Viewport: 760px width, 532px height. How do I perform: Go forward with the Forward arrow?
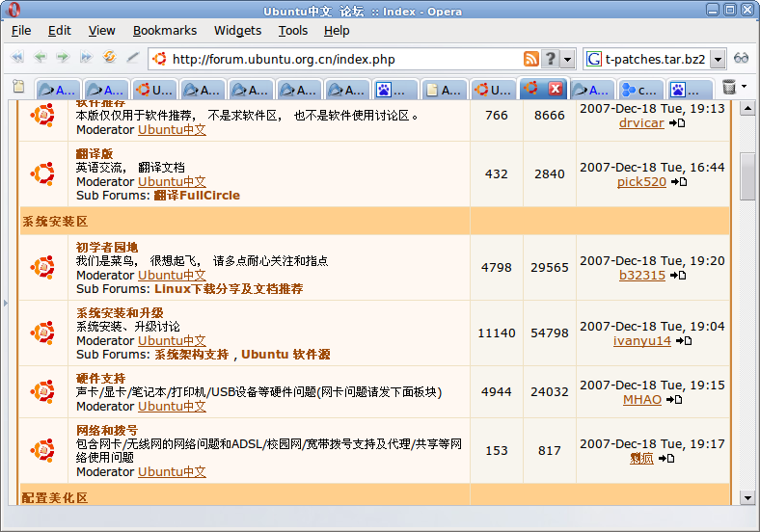click(x=63, y=57)
